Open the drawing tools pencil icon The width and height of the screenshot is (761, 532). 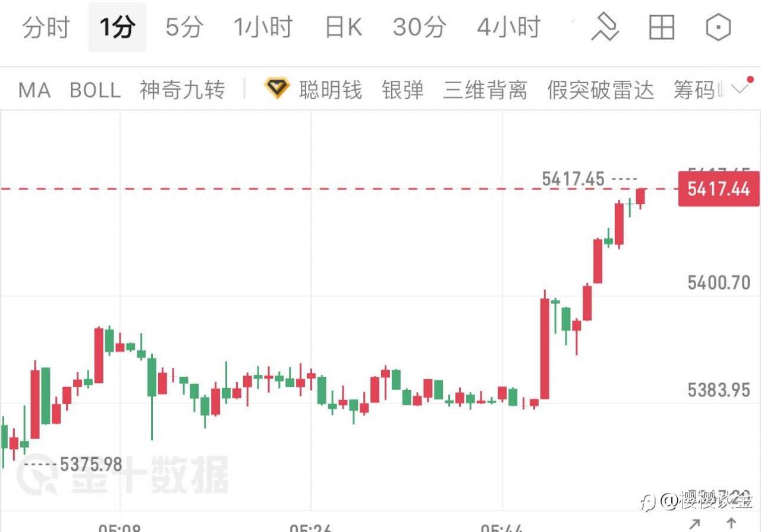(605, 27)
